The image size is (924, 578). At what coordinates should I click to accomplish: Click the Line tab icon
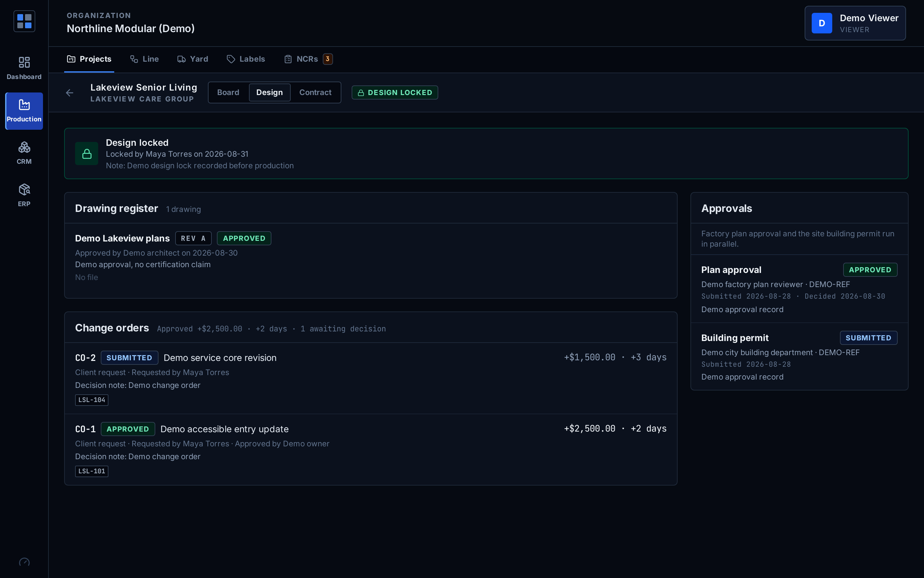click(x=134, y=59)
